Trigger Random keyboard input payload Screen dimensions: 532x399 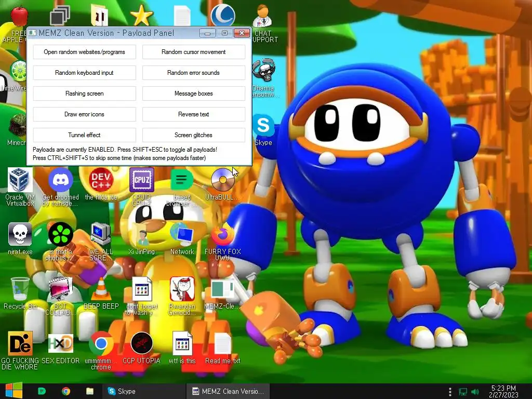point(85,73)
